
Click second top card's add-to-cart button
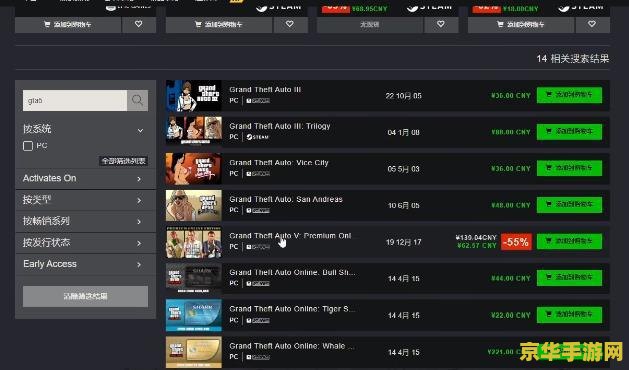pos(219,24)
